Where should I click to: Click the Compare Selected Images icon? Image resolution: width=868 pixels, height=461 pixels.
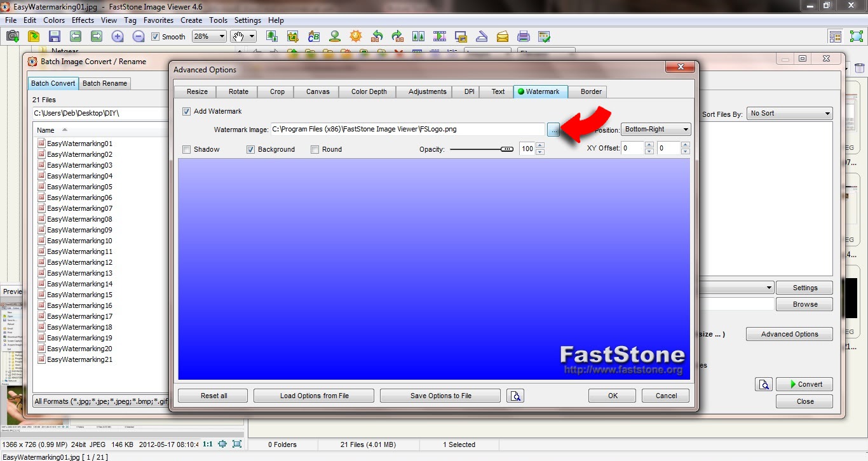tap(419, 36)
